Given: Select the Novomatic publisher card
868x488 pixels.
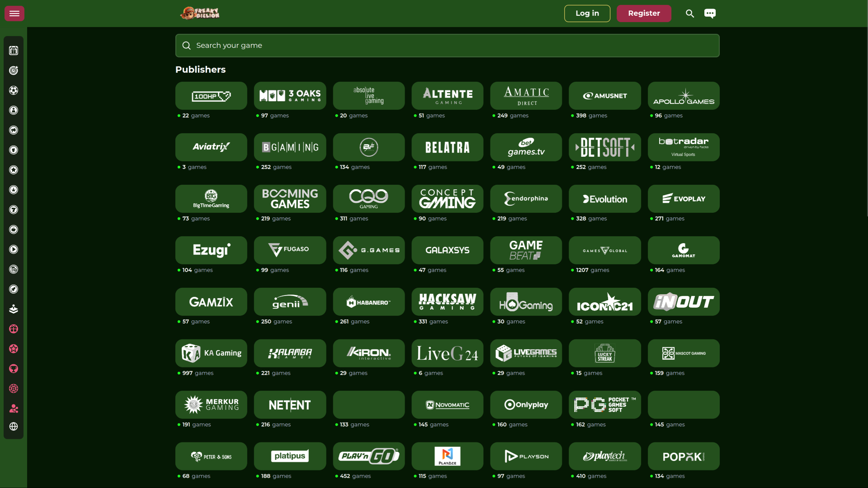Looking at the screenshot, I should (447, 405).
